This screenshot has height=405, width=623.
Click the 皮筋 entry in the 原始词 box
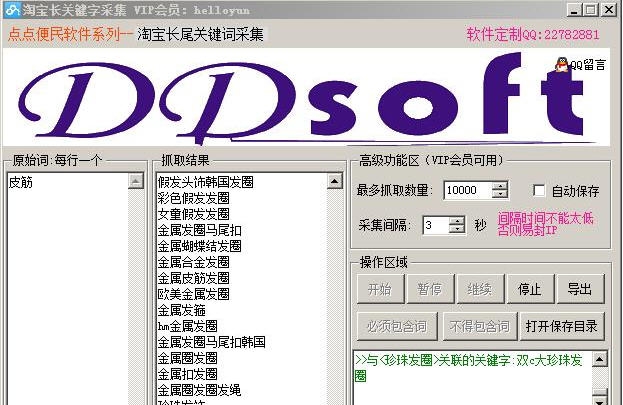[21, 182]
